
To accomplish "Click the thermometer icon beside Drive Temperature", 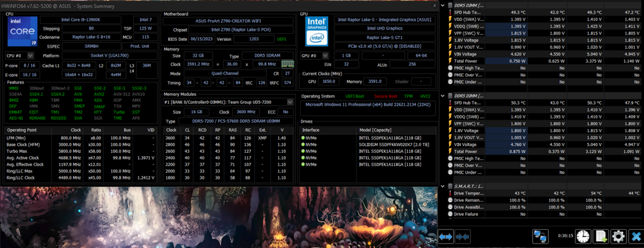I will [450, 193].
